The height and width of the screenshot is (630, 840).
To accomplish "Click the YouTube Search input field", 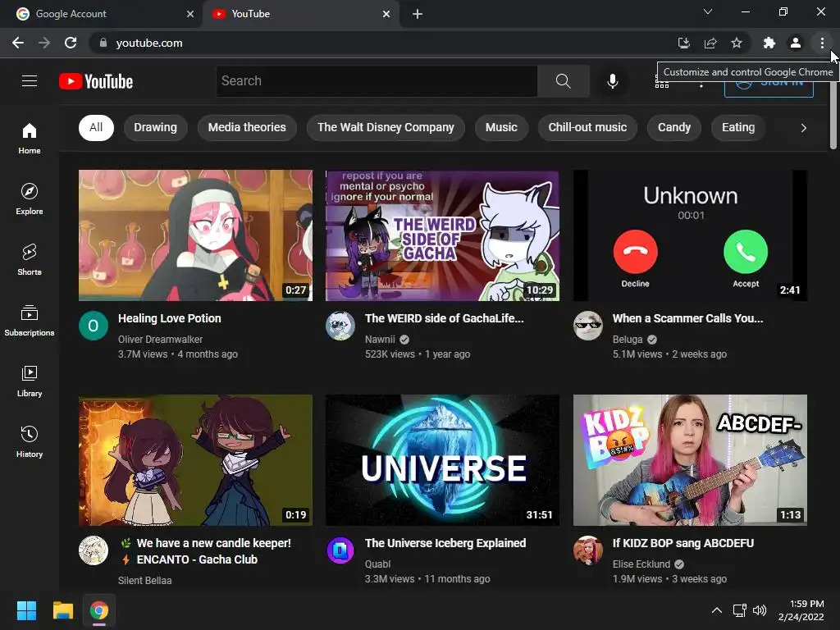I will (x=377, y=81).
